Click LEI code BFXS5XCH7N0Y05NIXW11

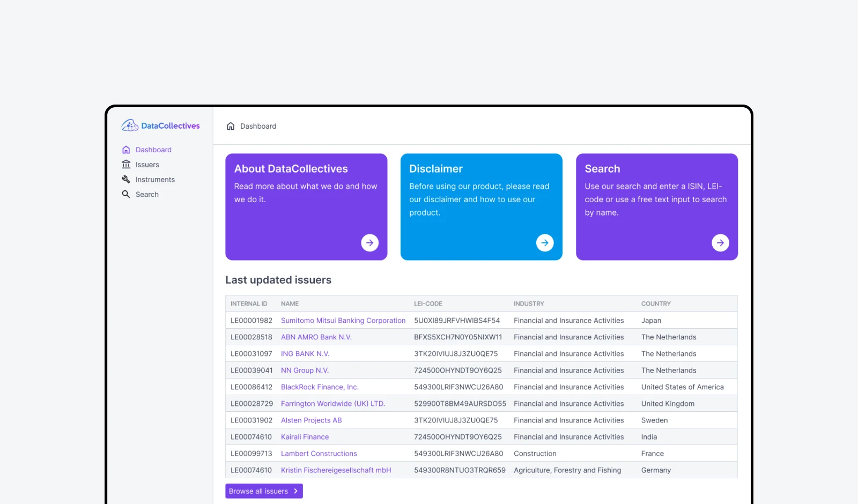tap(458, 337)
